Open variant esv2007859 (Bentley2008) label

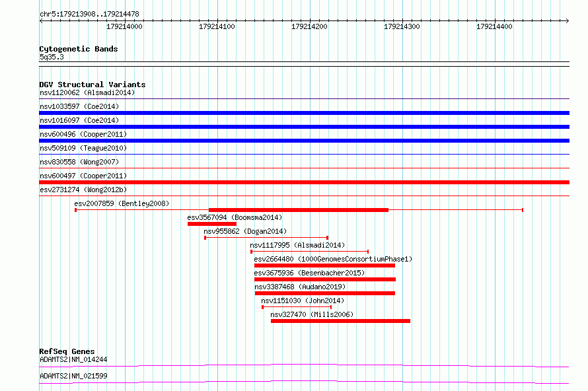pos(122,203)
